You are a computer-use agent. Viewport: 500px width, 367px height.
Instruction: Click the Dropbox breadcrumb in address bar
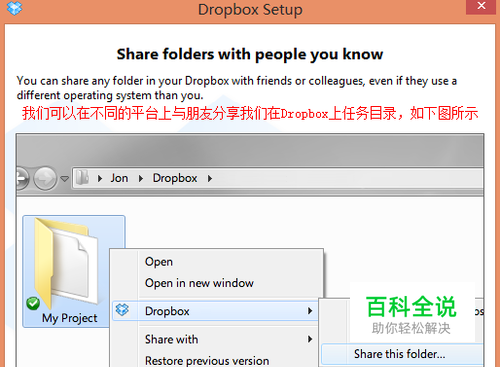[175, 178]
